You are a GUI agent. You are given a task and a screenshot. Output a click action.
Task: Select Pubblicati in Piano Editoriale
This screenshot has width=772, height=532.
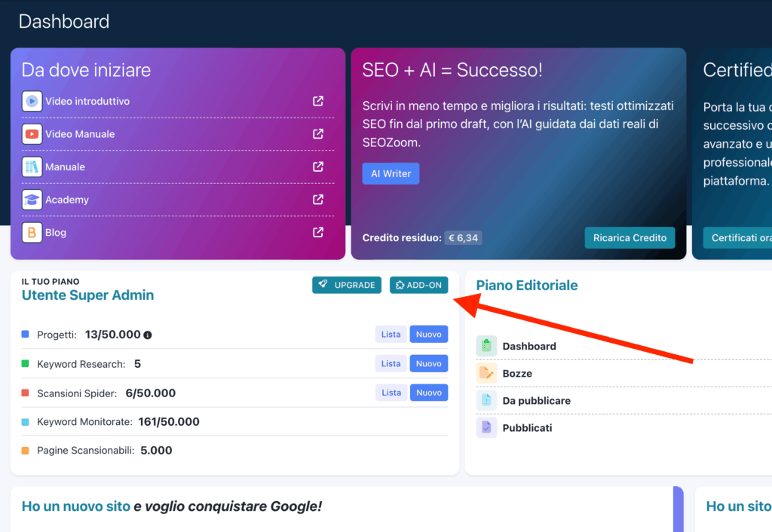pyautogui.click(x=527, y=427)
